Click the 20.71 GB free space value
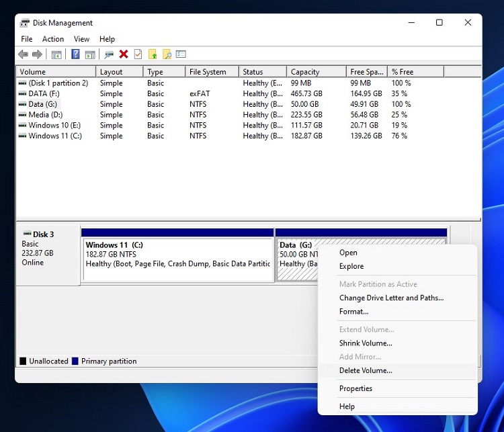The width and height of the screenshot is (504, 432). click(364, 125)
